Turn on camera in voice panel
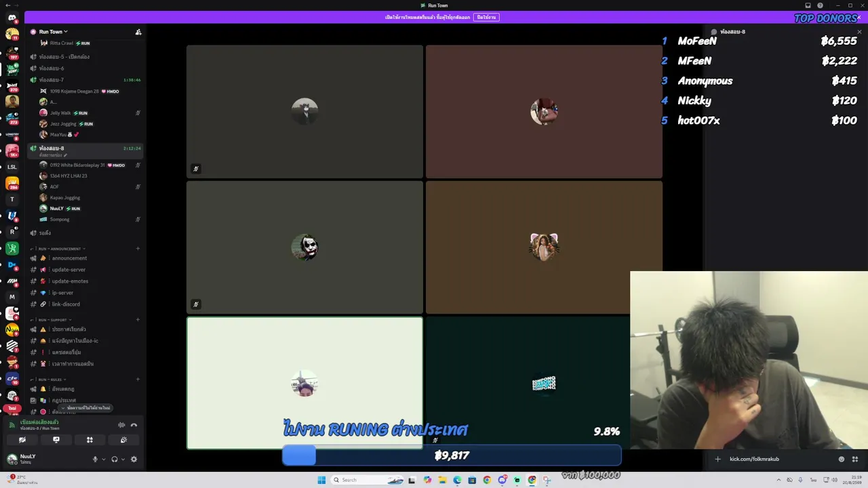Screen dimensions: 868x488 [x=22, y=440]
